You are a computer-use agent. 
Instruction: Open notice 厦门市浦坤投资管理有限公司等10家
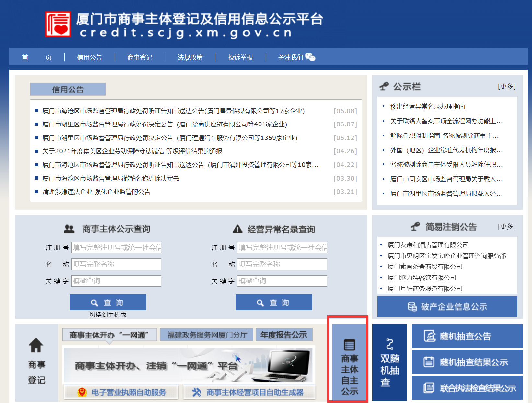(x=180, y=165)
